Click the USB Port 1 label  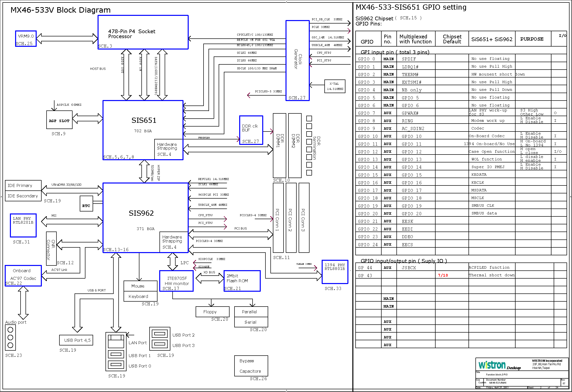tap(140, 356)
